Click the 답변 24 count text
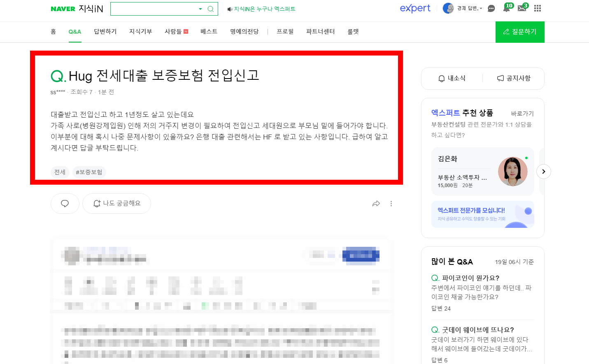Screen dimensions: 589x364 pos(441,308)
